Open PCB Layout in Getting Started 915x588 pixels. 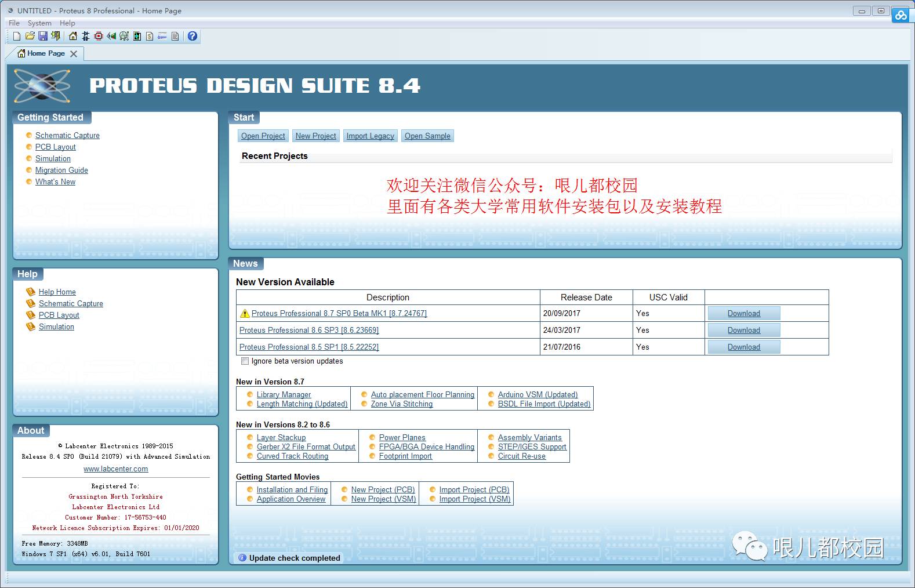(56, 147)
